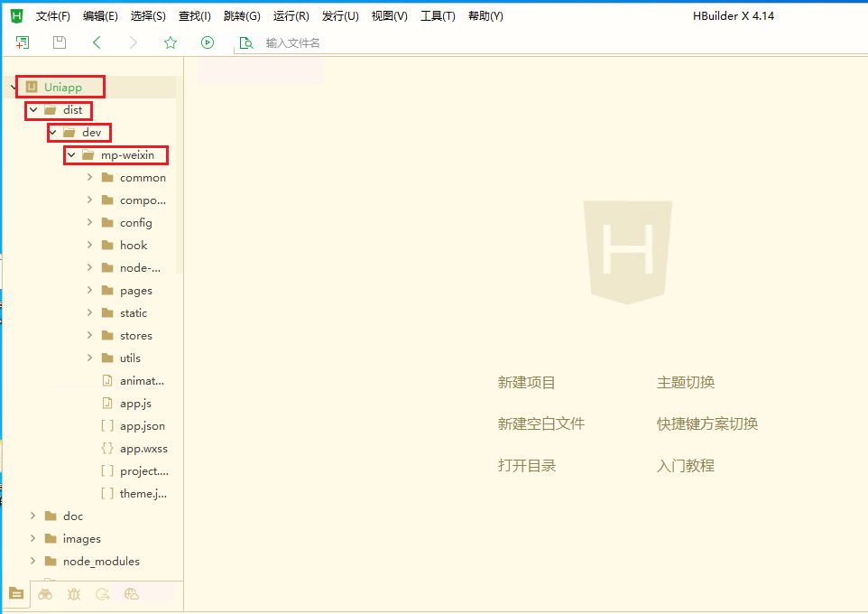Click the new file toolbar icon
The height and width of the screenshot is (614, 868).
(23, 42)
